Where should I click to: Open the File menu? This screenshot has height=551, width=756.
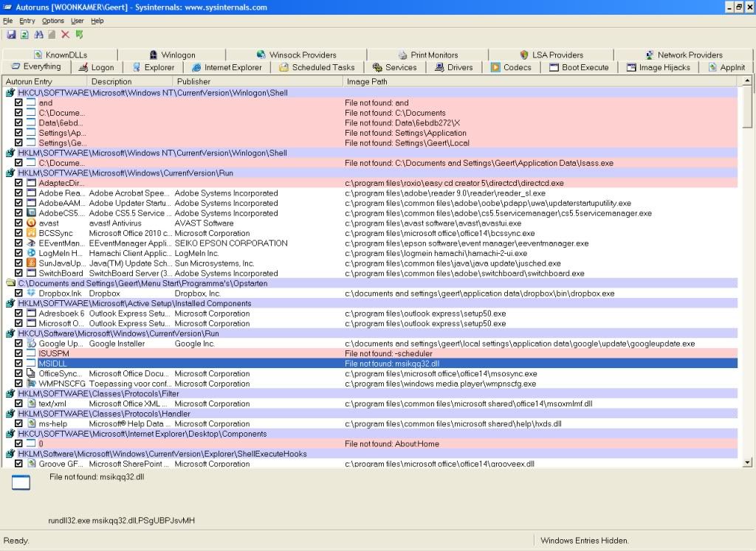click(x=7, y=21)
